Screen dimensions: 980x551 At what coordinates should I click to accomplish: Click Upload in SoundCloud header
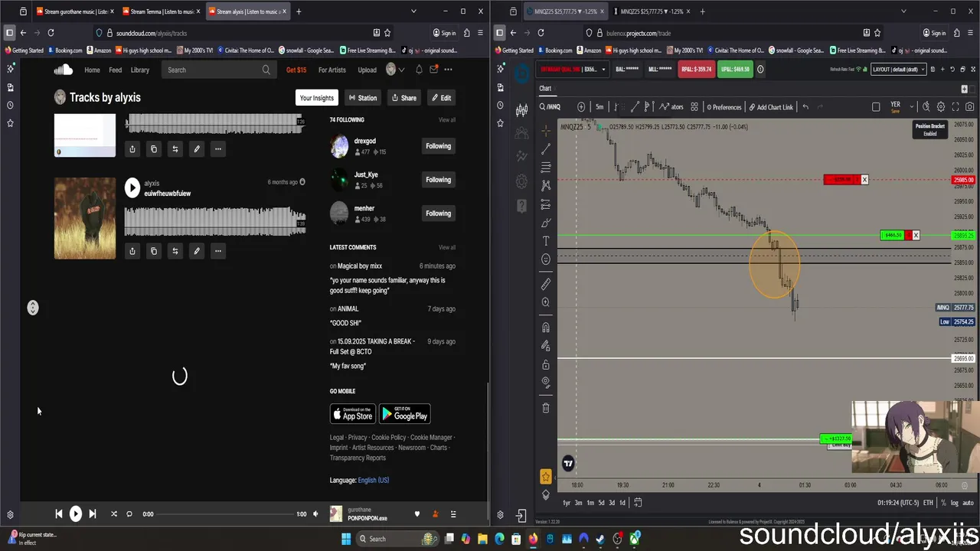(367, 70)
